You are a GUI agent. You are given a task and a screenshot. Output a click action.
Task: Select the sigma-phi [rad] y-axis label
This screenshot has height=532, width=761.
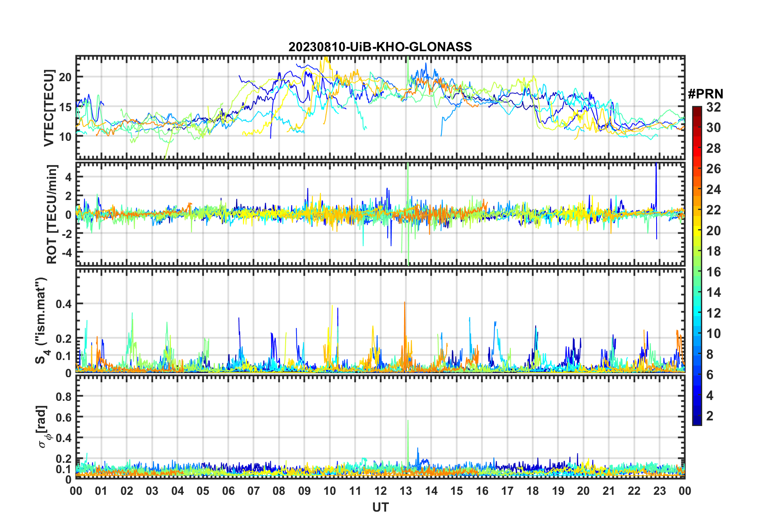(42, 427)
